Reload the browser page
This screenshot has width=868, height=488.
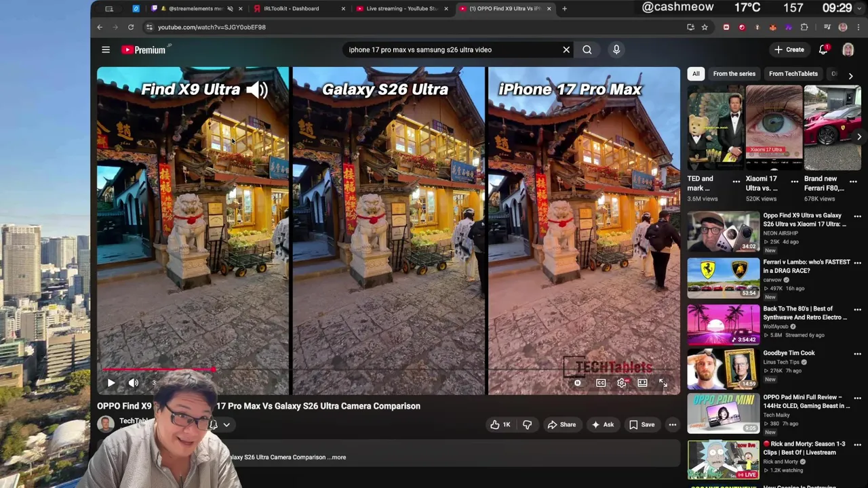131,27
